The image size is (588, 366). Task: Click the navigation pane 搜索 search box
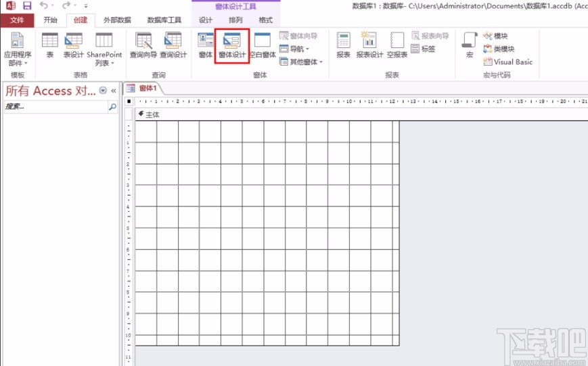coord(55,107)
